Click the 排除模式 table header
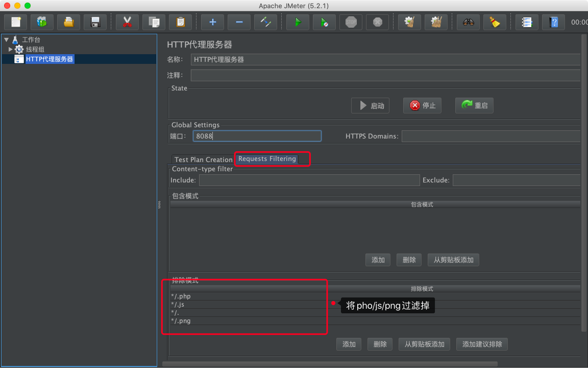 pyautogui.click(x=375, y=289)
